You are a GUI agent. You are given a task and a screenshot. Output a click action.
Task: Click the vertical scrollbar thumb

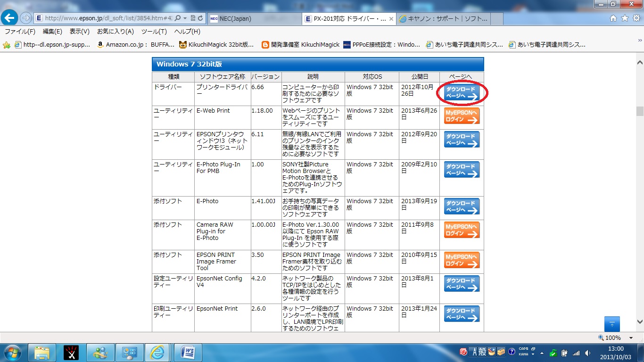click(x=640, y=111)
